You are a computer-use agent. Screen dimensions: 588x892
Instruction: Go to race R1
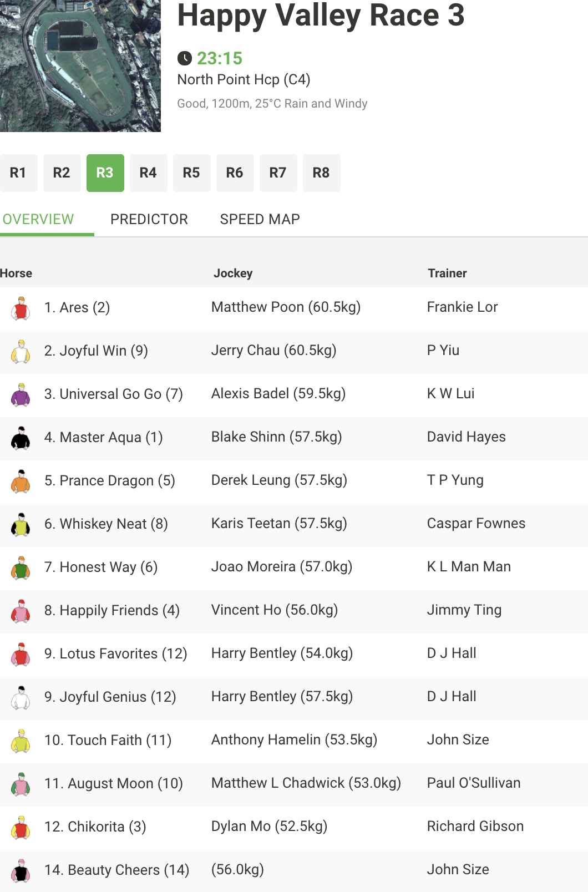(x=18, y=173)
